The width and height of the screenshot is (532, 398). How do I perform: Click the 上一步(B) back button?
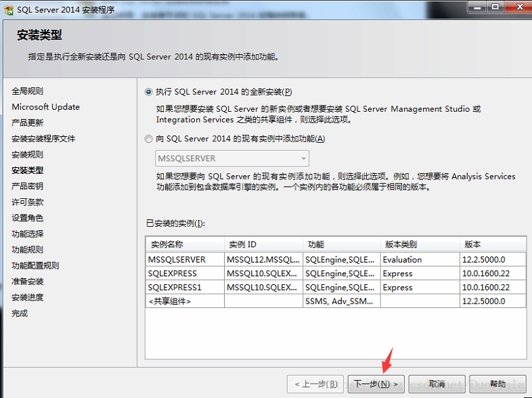coord(315,384)
